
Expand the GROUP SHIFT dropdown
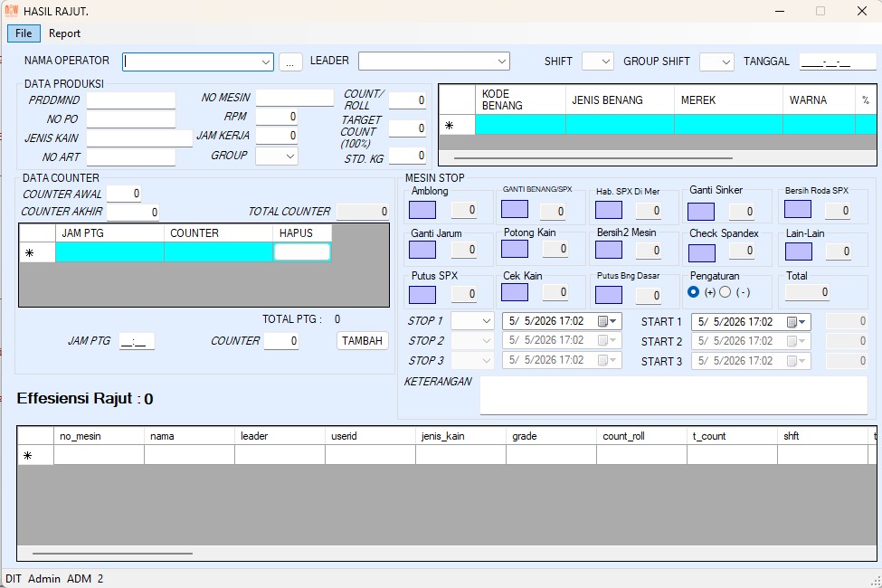[x=726, y=62]
